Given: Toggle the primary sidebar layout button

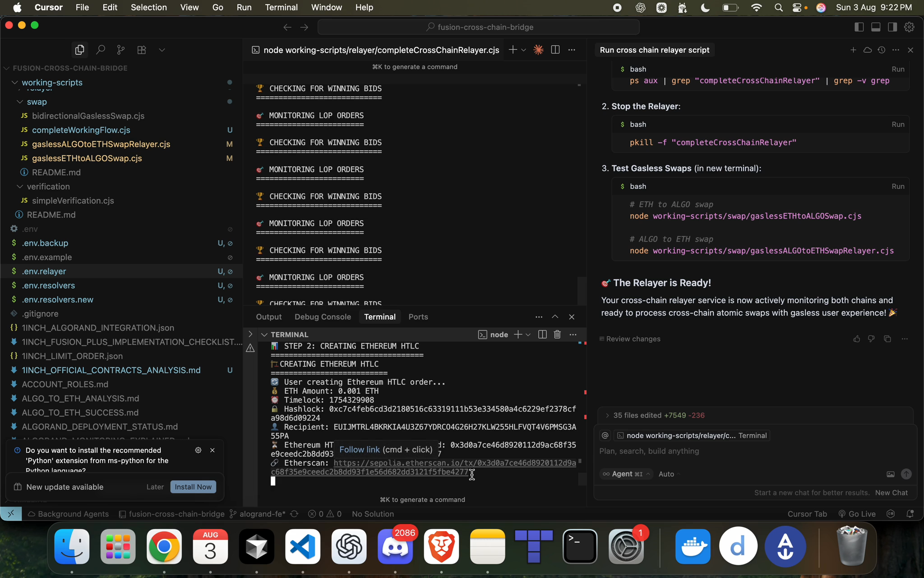Looking at the screenshot, I should [x=859, y=27].
